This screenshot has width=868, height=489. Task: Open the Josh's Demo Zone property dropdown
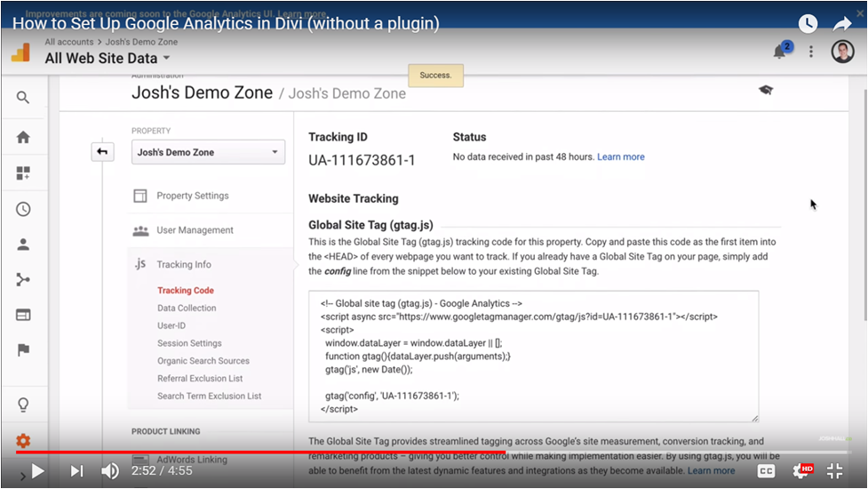[x=208, y=152]
